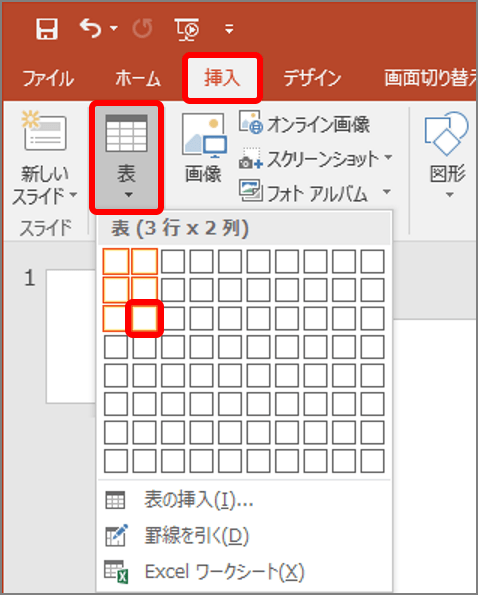Select slide 1 thumbnail in panel

click(x=71, y=336)
